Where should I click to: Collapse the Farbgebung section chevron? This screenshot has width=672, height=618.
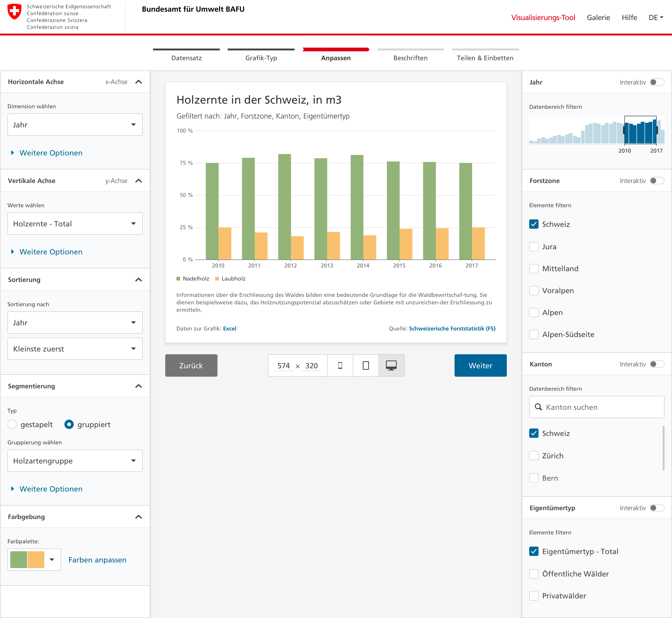(x=138, y=517)
